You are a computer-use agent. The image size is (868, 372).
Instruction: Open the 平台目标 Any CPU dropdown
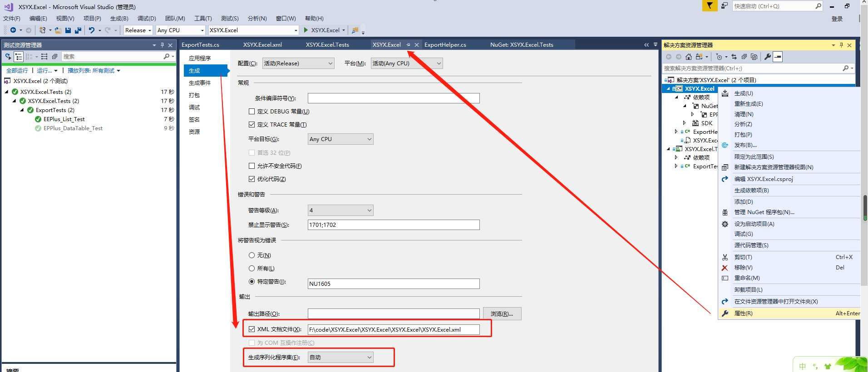tap(340, 139)
